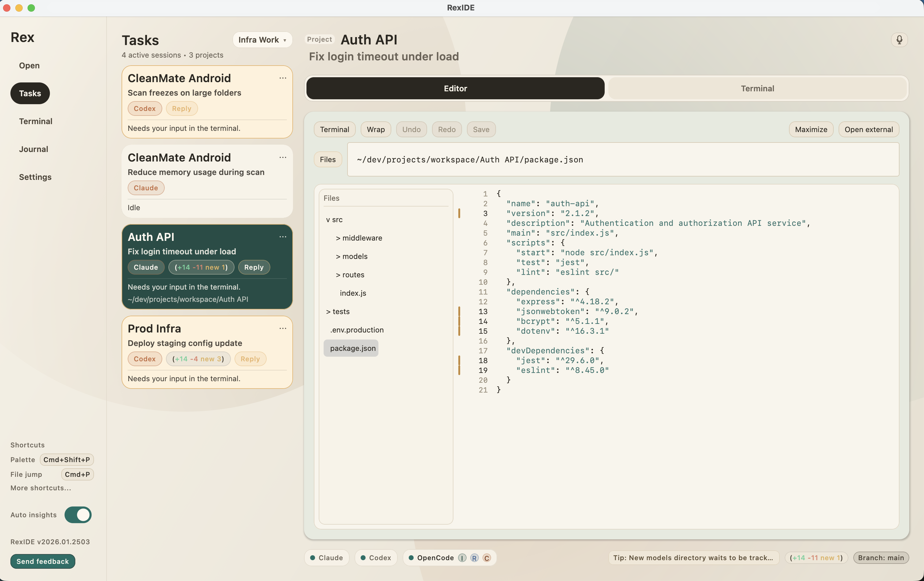Click the Send feedback button
Viewport: 924px width, 581px height.
42,561
